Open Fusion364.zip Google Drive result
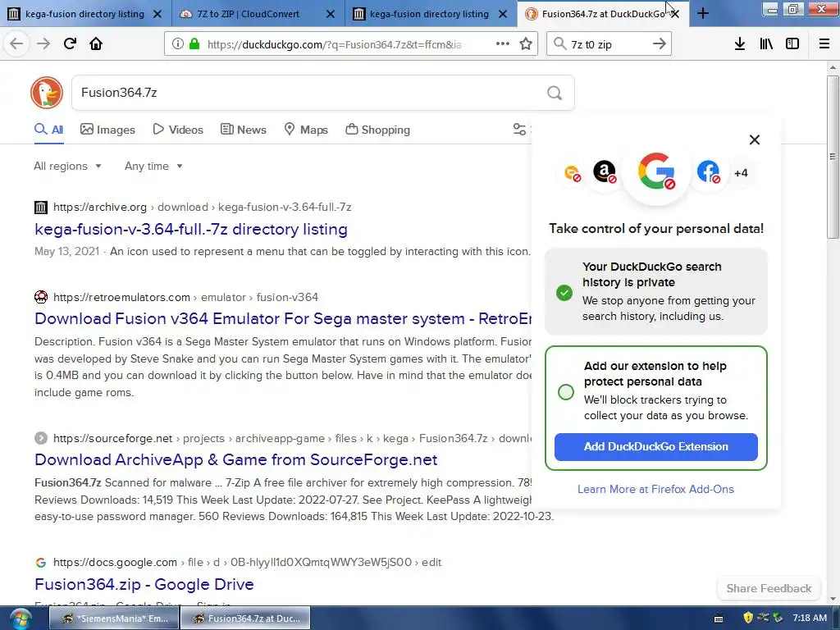 pos(144,584)
